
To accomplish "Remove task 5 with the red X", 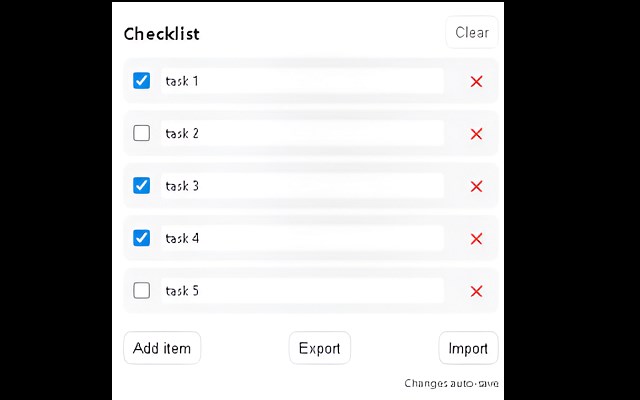I will pyautogui.click(x=476, y=291).
